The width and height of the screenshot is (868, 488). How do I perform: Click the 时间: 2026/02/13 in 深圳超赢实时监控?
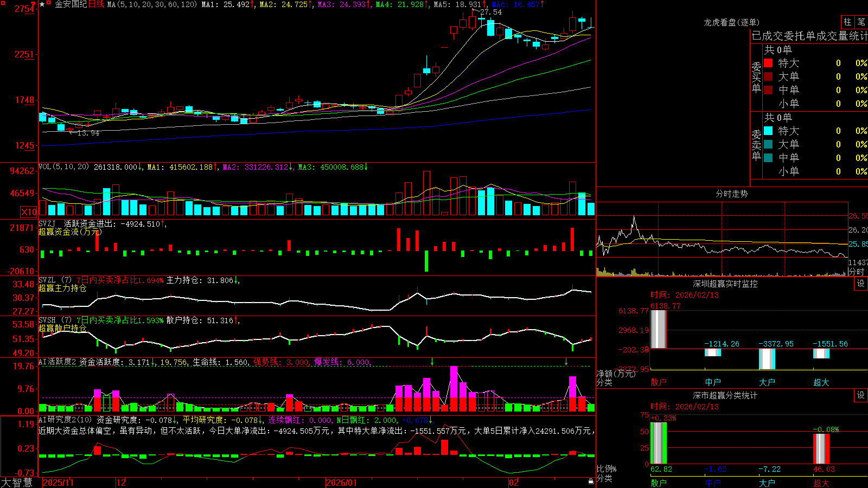click(x=685, y=295)
